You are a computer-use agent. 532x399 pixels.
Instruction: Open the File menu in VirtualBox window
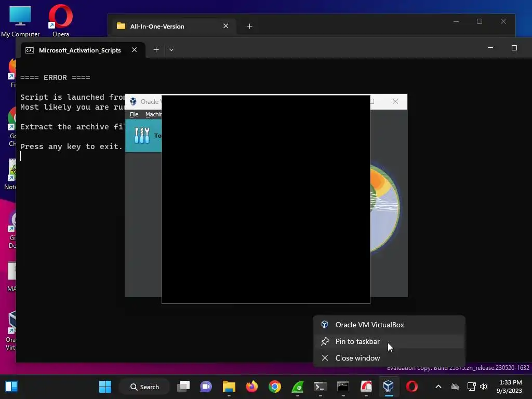[x=134, y=114]
